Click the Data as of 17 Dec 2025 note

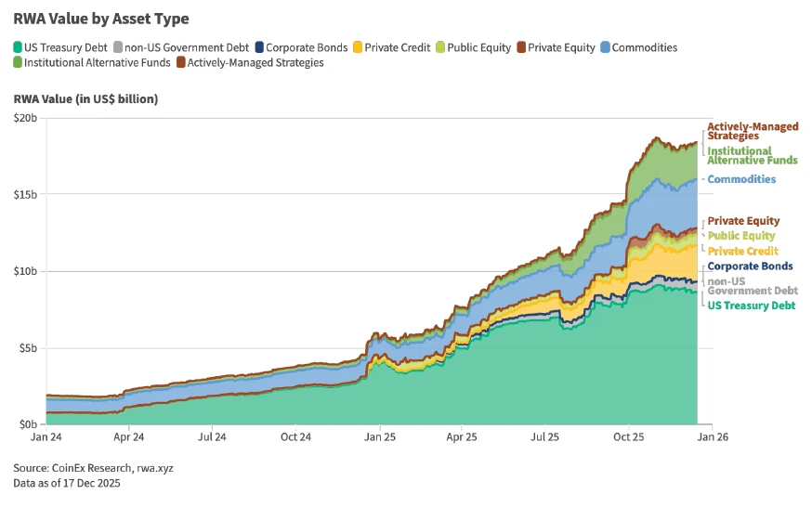(x=66, y=483)
